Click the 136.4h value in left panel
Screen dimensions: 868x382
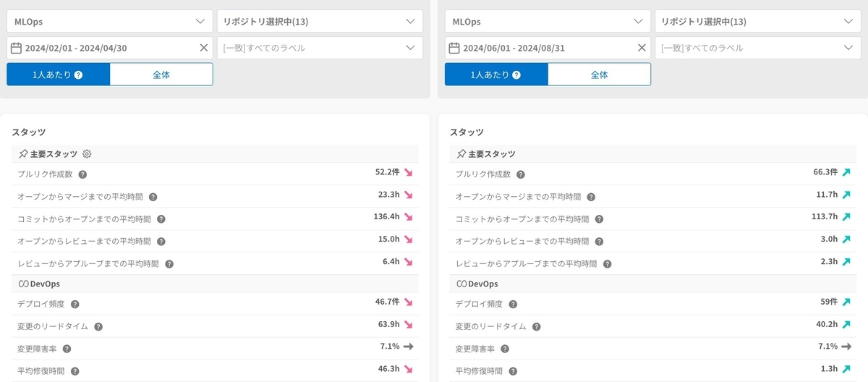click(386, 217)
